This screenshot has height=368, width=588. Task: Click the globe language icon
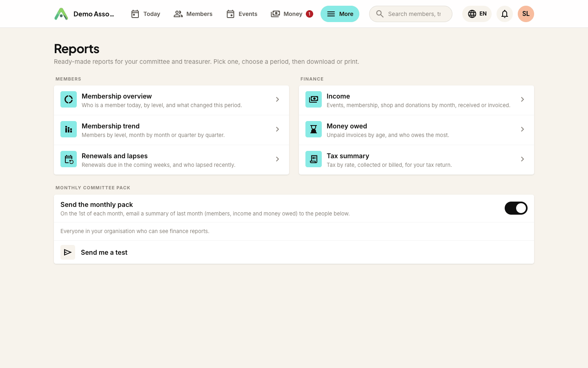tap(472, 14)
